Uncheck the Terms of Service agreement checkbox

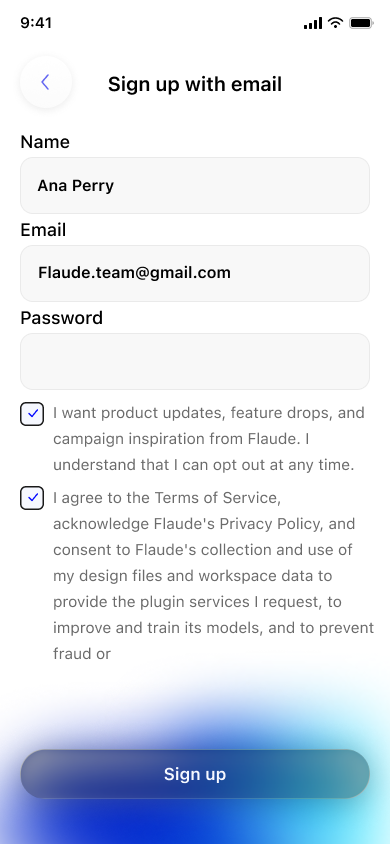tap(32, 498)
